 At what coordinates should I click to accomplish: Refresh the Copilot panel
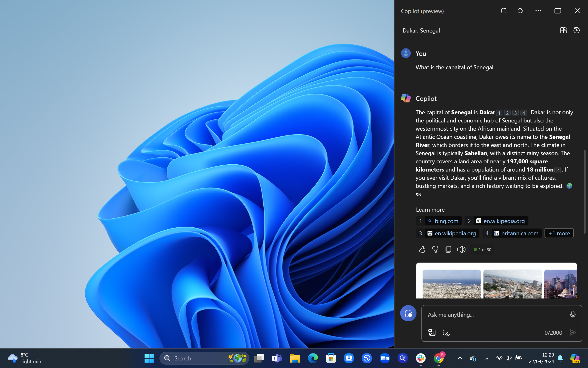(520, 11)
